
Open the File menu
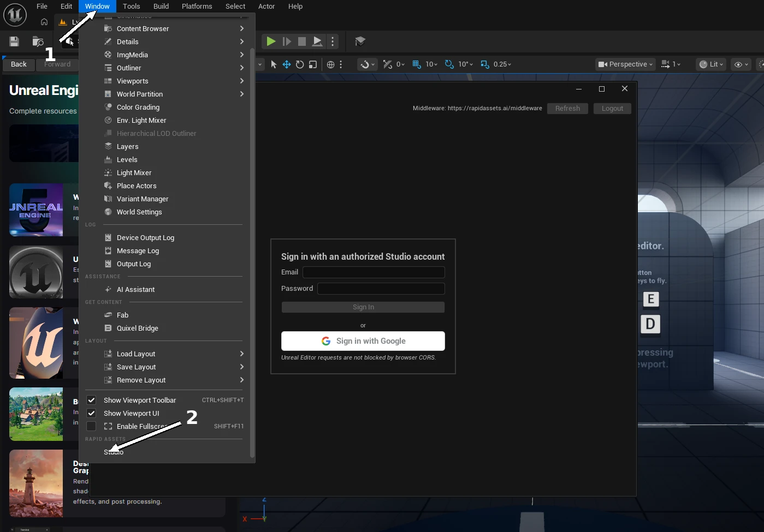point(42,7)
